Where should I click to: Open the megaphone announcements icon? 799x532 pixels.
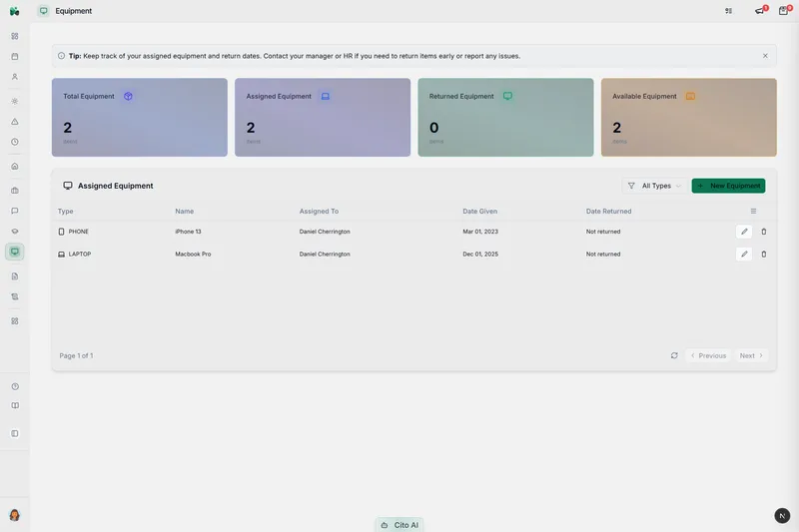click(760, 11)
